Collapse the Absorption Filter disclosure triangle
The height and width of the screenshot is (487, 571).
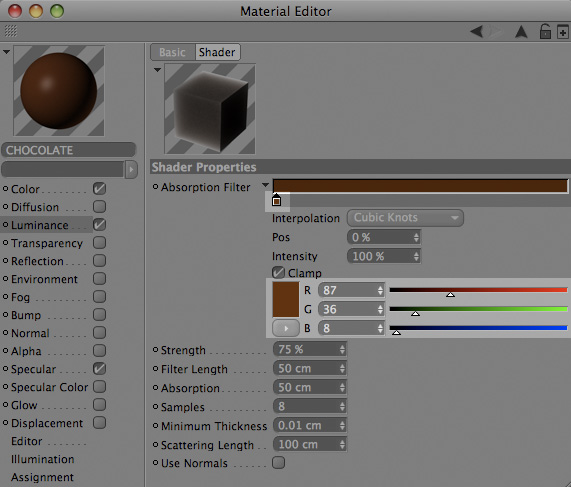click(x=265, y=185)
